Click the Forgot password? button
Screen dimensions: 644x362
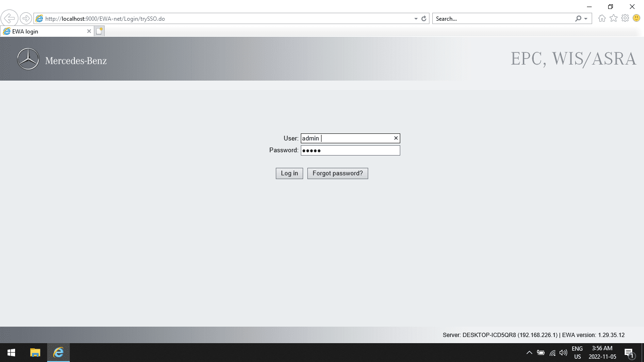[338, 173]
